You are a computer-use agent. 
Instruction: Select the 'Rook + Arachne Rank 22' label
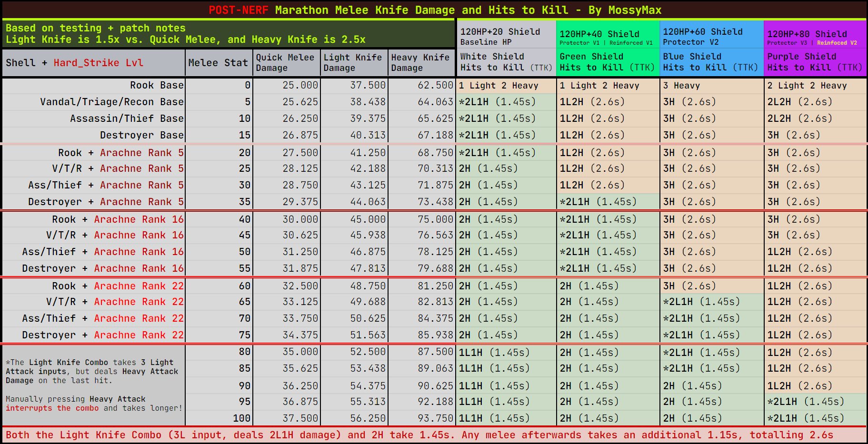tap(118, 286)
